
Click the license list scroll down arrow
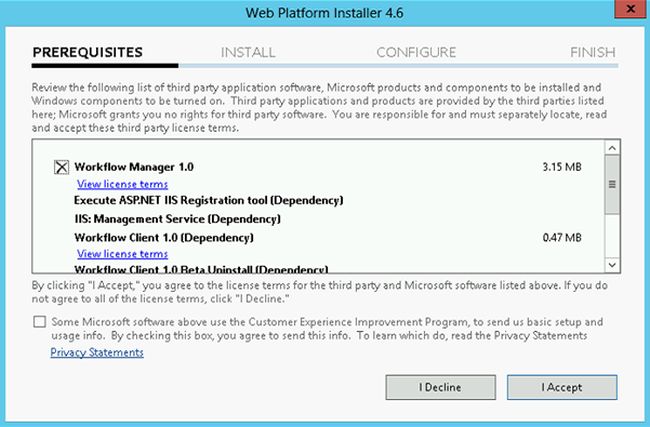611,264
